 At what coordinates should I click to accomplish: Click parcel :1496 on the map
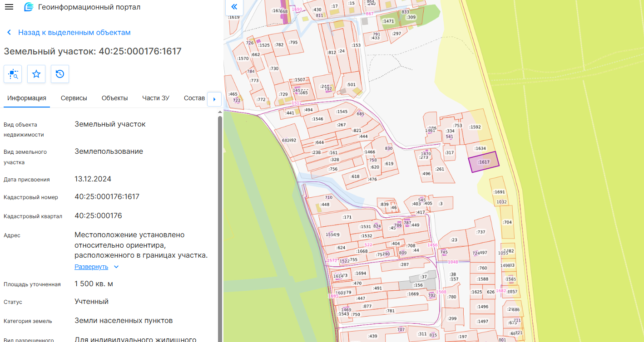(483, 307)
